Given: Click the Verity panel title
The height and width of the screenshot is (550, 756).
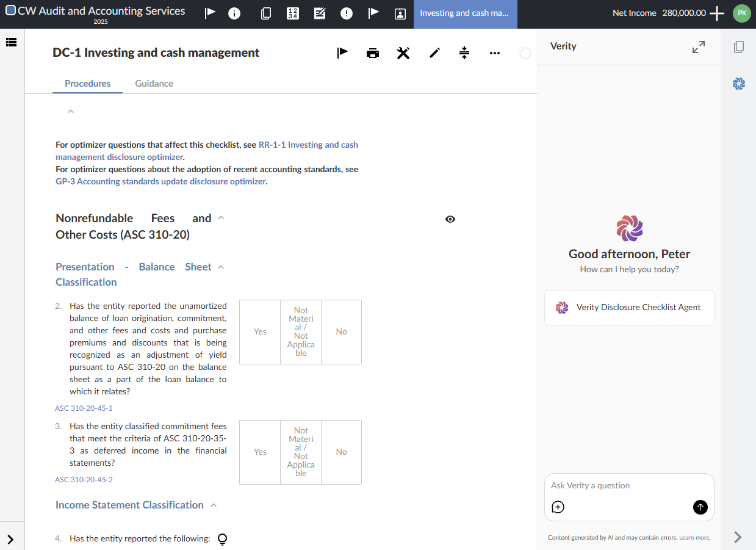Looking at the screenshot, I should point(563,46).
